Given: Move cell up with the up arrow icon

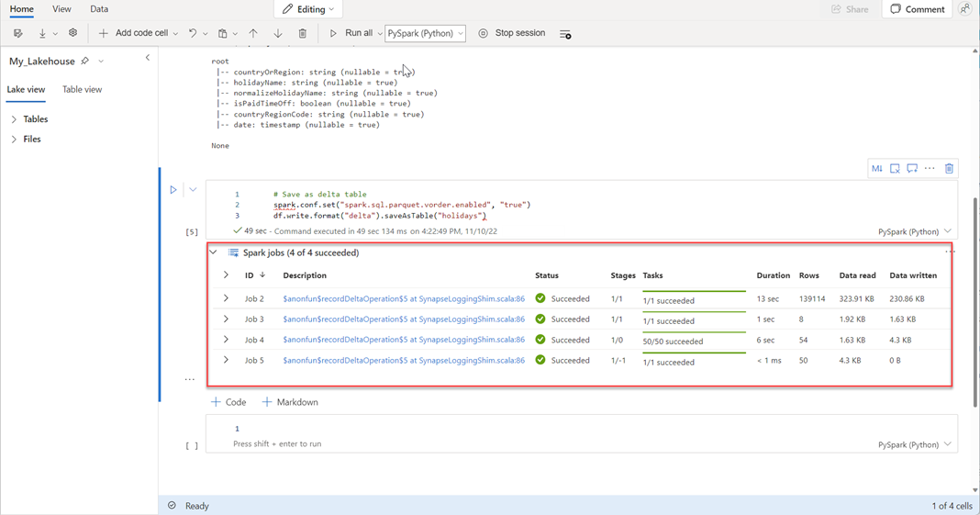Looking at the screenshot, I should pyautogui.click(x=253, y=33).
